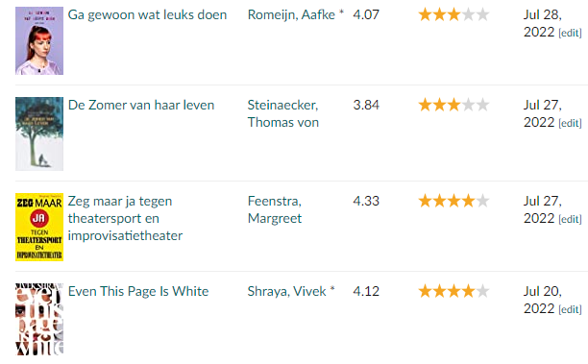Open the title Even This Page Is White
The image size is (588, 364).
point(138,291)
